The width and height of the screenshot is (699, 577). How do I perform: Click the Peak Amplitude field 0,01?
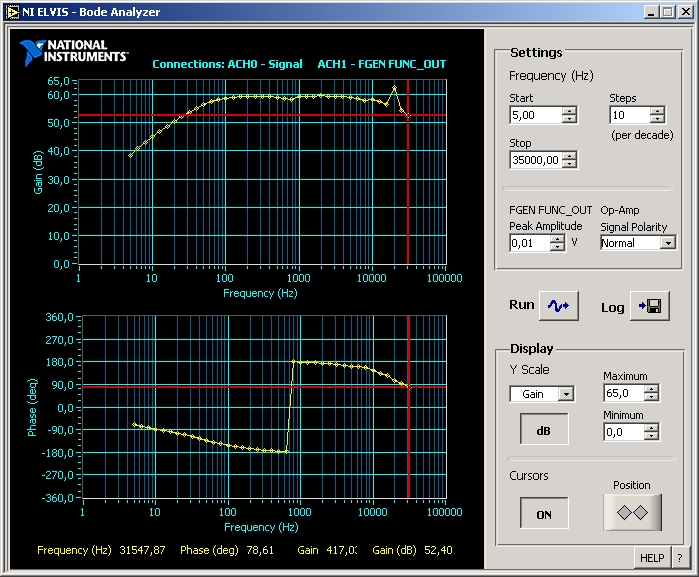pos(530,243)
